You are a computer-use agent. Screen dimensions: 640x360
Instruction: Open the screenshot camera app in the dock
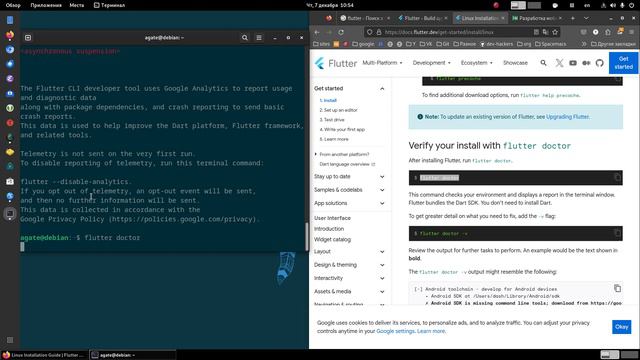pos(10,181)
